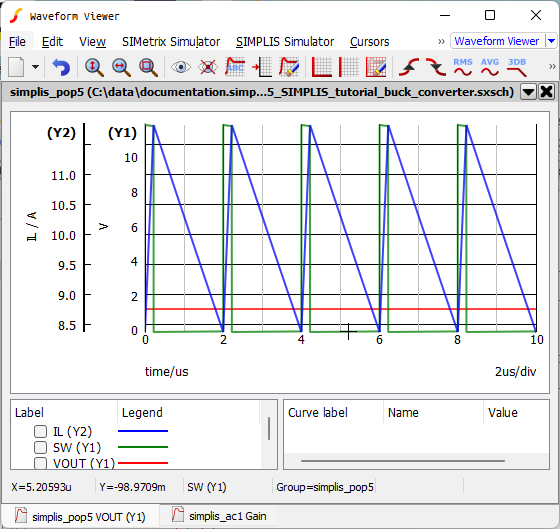Click the AVG measurement icon

click(490, 67)
